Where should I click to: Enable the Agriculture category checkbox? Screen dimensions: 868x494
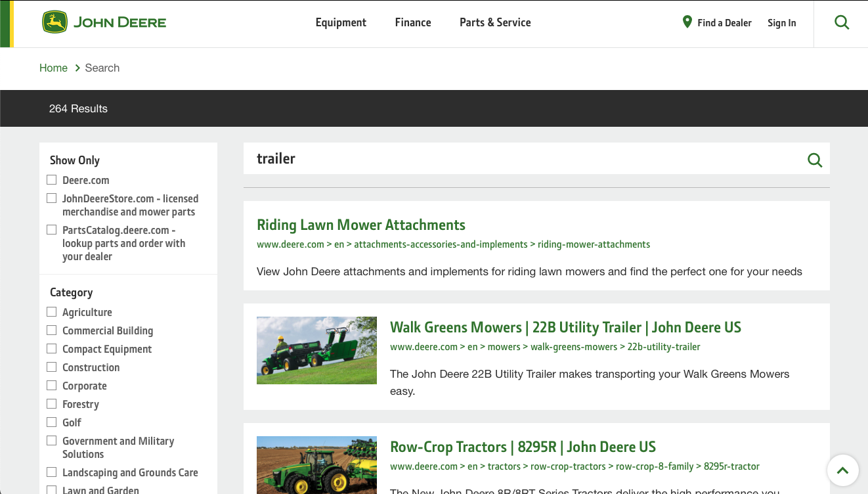52,312
